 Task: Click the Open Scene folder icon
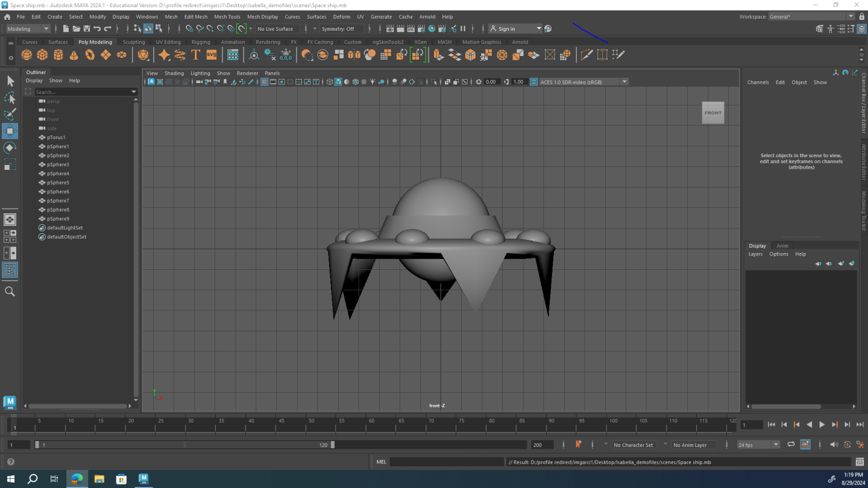coord(76,29)
